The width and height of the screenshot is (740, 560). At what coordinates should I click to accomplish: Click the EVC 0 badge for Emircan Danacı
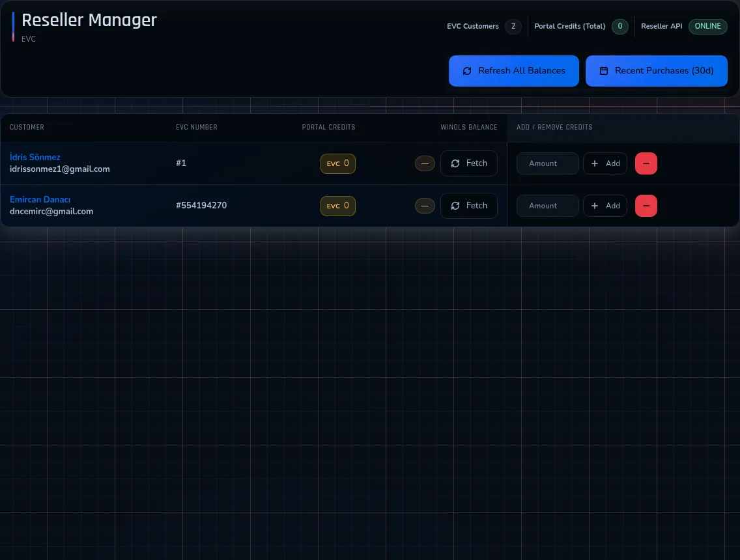tap(338, 206)
